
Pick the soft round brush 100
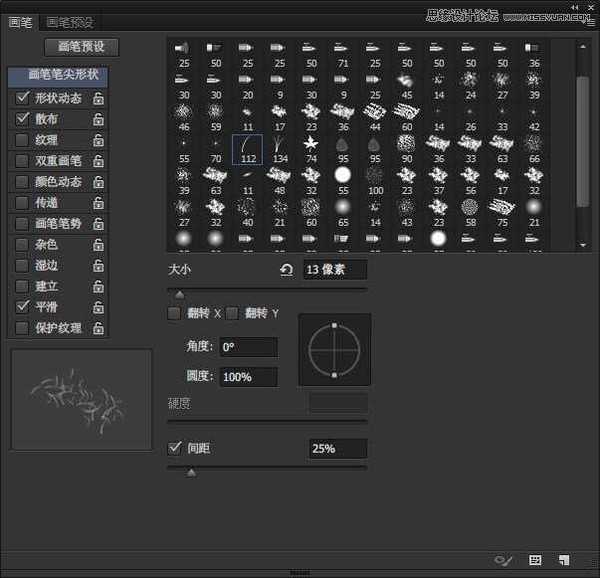(374, 180)
